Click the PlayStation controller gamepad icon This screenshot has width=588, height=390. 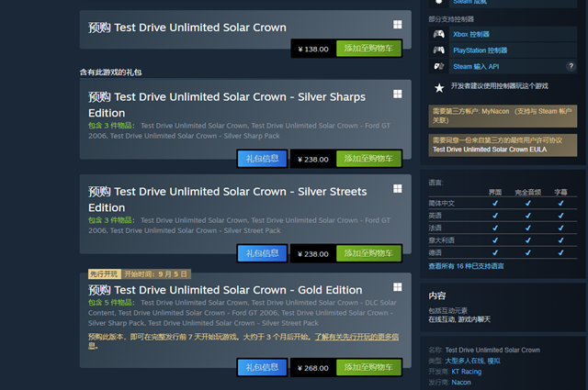click(x=439, y=50)
